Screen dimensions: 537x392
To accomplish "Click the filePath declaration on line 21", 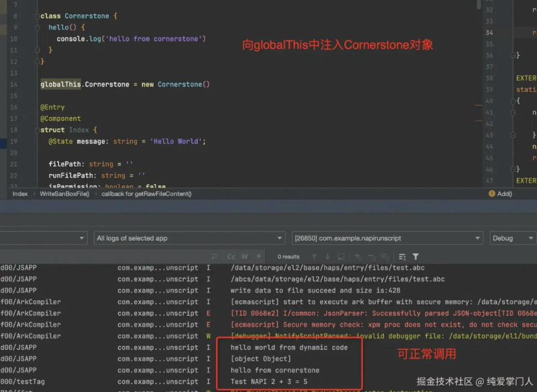I will click(x=90, y=164).
